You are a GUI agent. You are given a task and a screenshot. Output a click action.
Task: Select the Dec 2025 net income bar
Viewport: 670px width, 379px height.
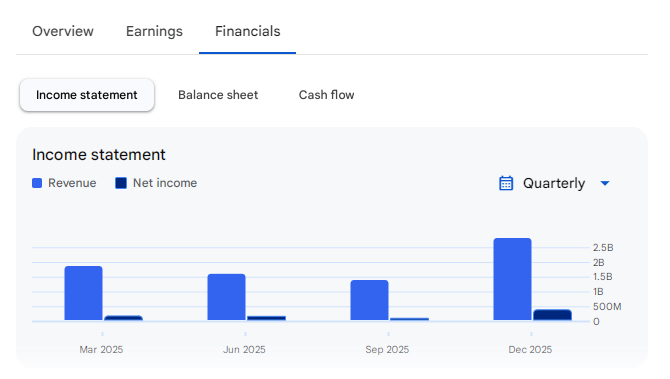pyautogui.click(x=552, y=315)
